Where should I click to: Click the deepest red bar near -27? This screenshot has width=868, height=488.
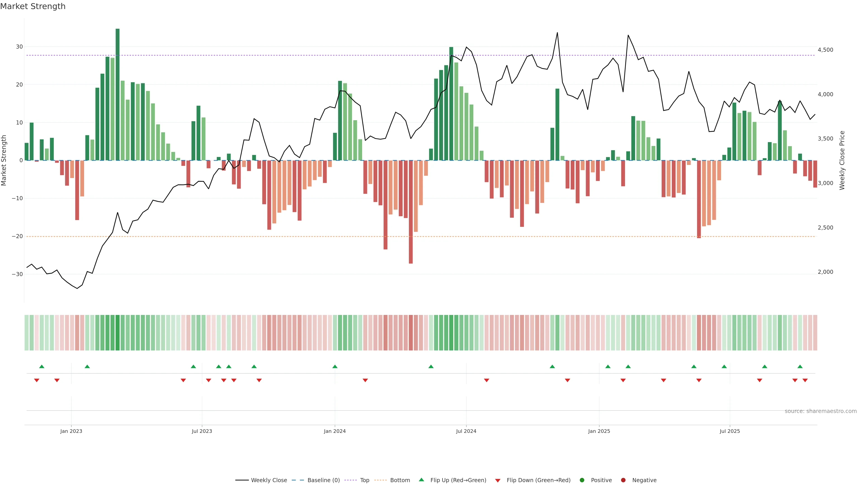point(411,212)
